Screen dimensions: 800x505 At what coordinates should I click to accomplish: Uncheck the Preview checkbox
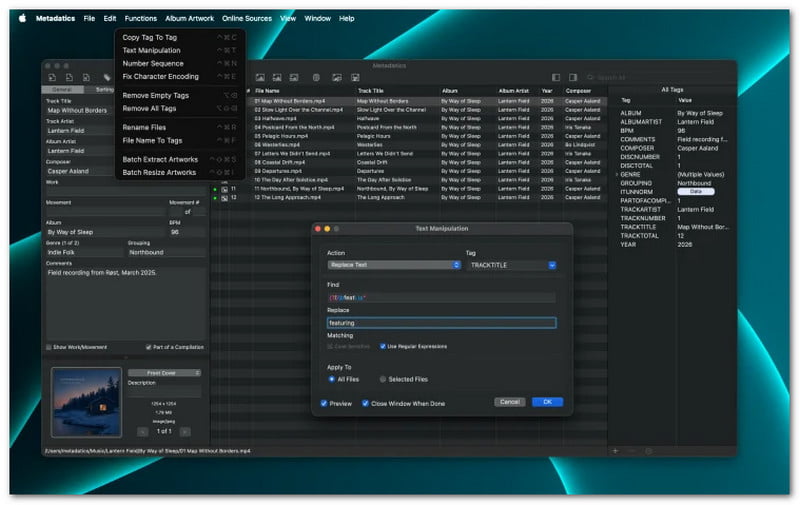coord(323,403)
